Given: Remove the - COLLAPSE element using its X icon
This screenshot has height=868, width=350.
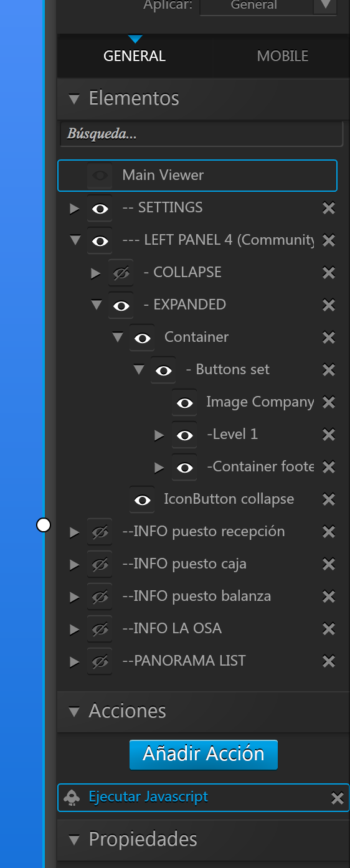Looking at the screenshot, I should [329, 273].
